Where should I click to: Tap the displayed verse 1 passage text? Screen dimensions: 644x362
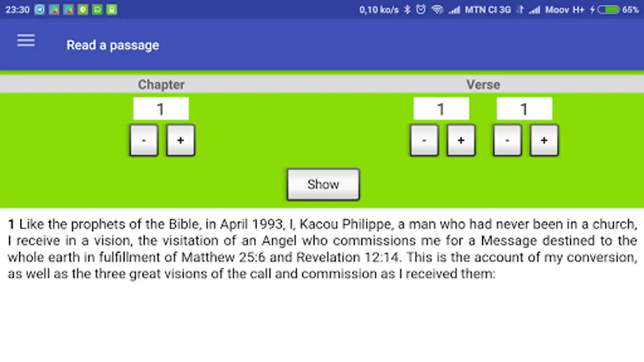[322, 249]
